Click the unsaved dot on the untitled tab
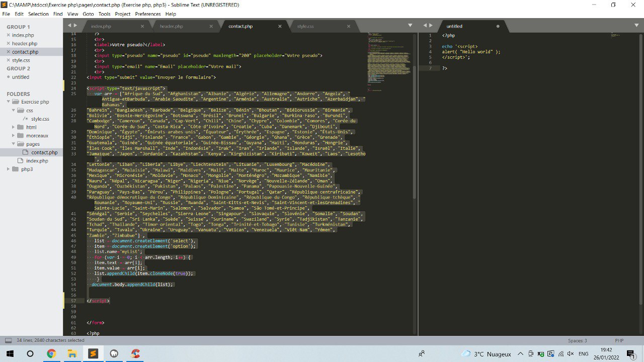Image resolution: width=644 pixels, height=362 pixels. (498, 26)
